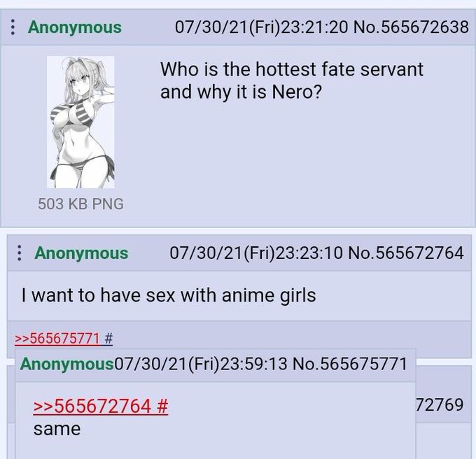Screen dimensions: 476x459
Task: Click the 503 KB PNG file info
Action: click(80, 204)
